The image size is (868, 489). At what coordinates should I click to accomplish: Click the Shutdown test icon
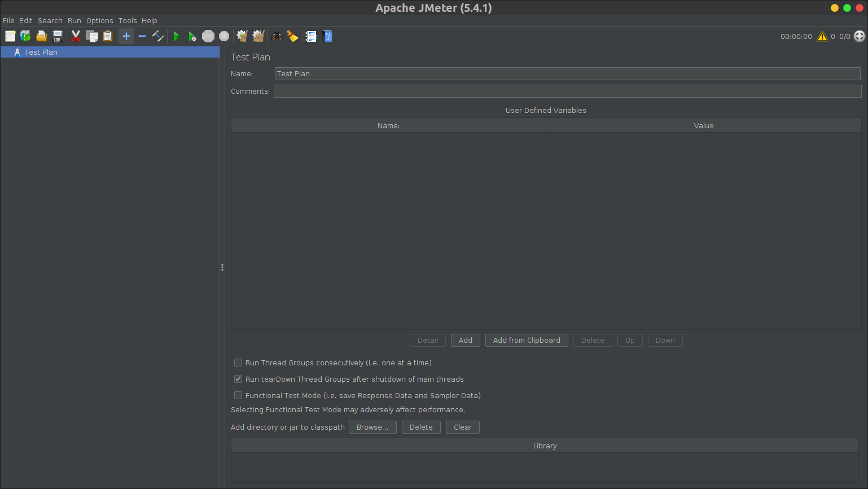tap(224, 36)
